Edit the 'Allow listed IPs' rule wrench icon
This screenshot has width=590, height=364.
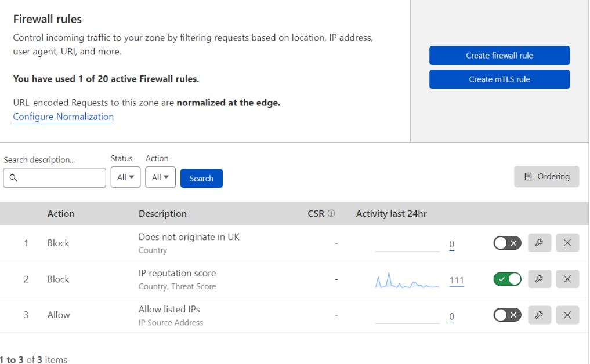click(539, 315)
